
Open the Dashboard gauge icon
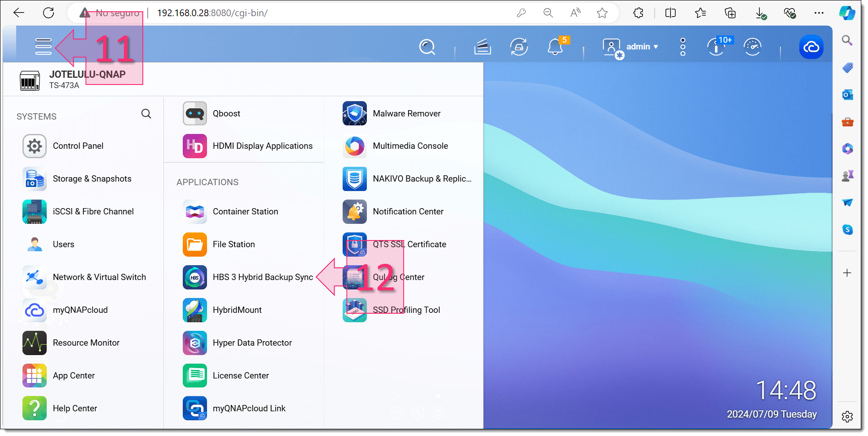click(x=753, y=47)
